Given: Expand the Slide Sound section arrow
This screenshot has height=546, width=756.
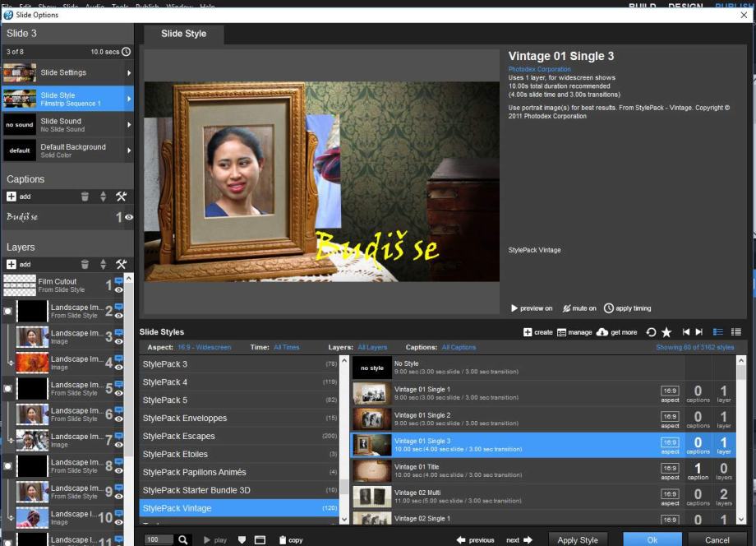Looking at the screenshot, I should click(129, 125).
